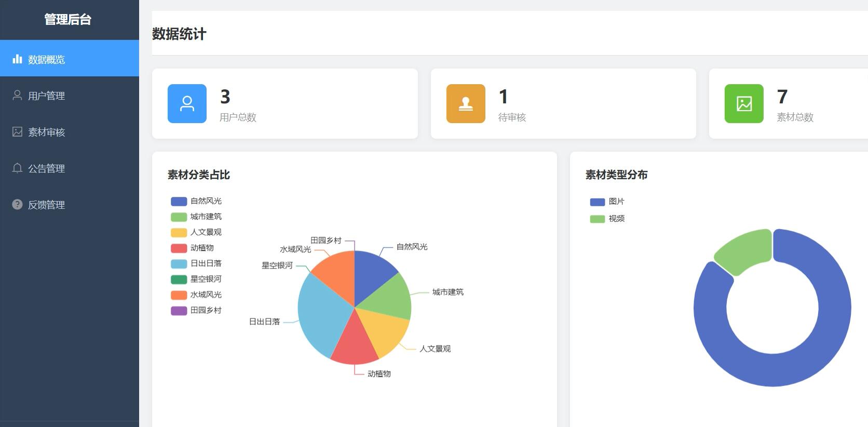Screen dimensions: 868x427
Task: Click the number 1 on pending review card
Action: point(504,97)
